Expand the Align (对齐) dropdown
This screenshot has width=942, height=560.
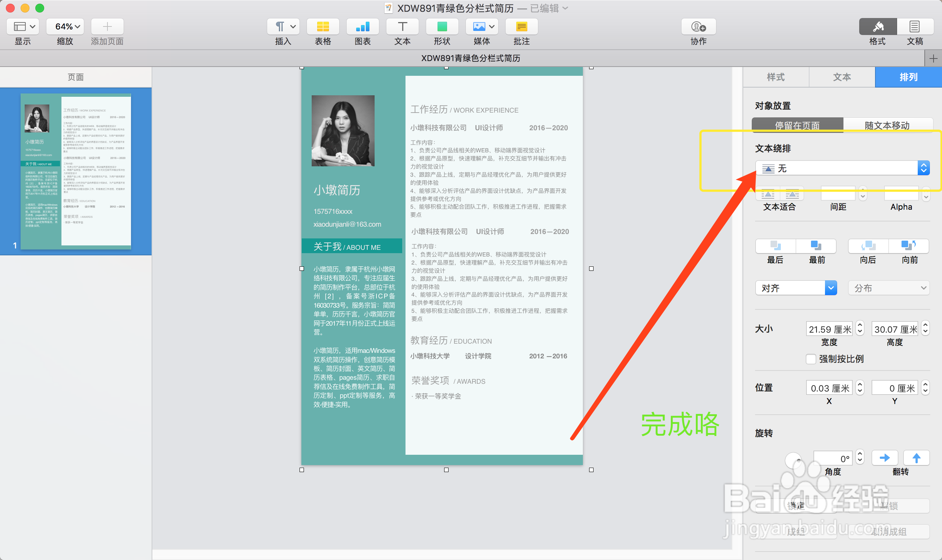click(x=796, y=288)
